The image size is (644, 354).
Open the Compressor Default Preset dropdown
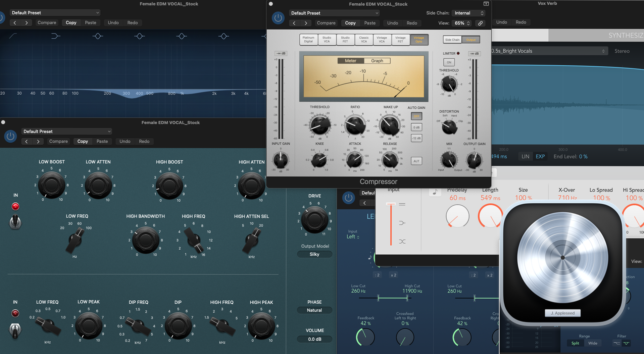click(334, 13)
